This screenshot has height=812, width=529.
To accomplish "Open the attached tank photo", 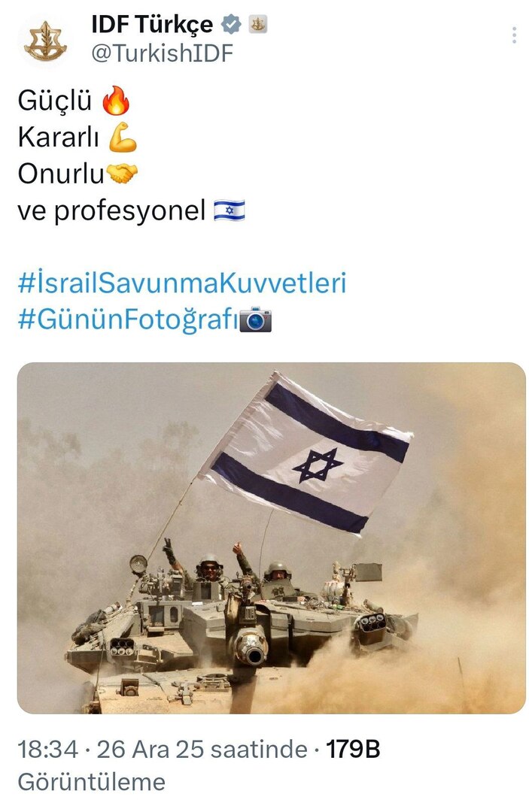I will click(x=272, y=538).
